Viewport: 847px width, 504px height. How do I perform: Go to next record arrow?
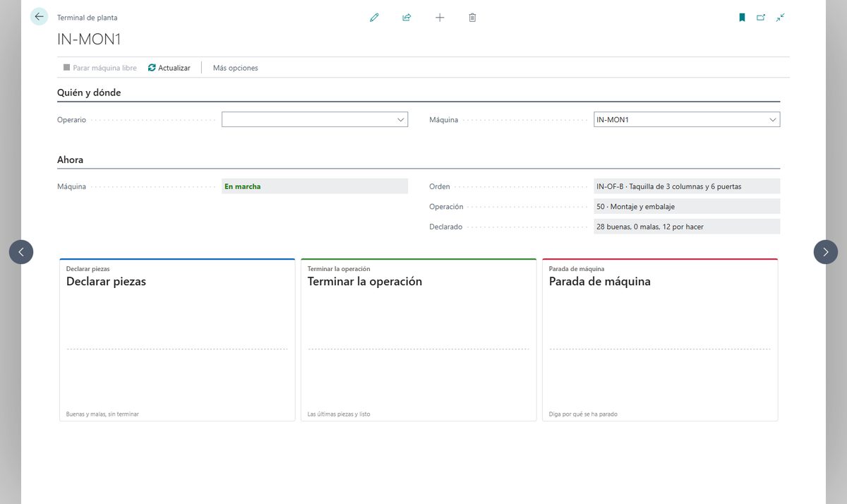pyautogui.click(x=826, y=252)
